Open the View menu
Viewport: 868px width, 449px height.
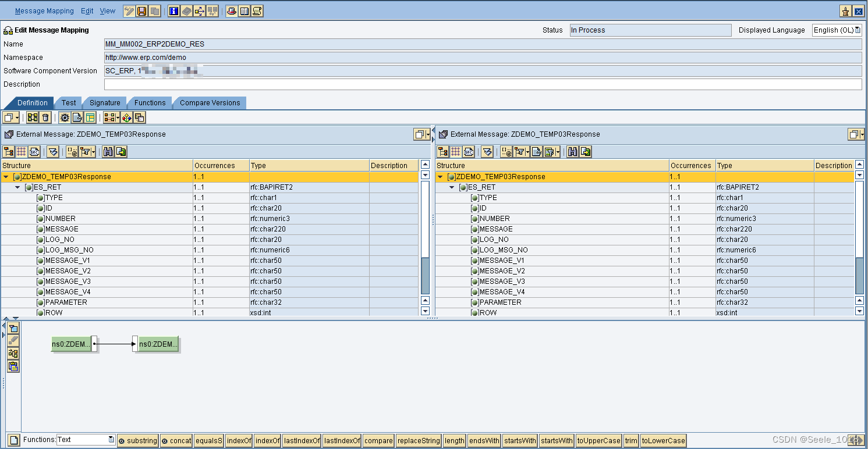tap(108, 11)
